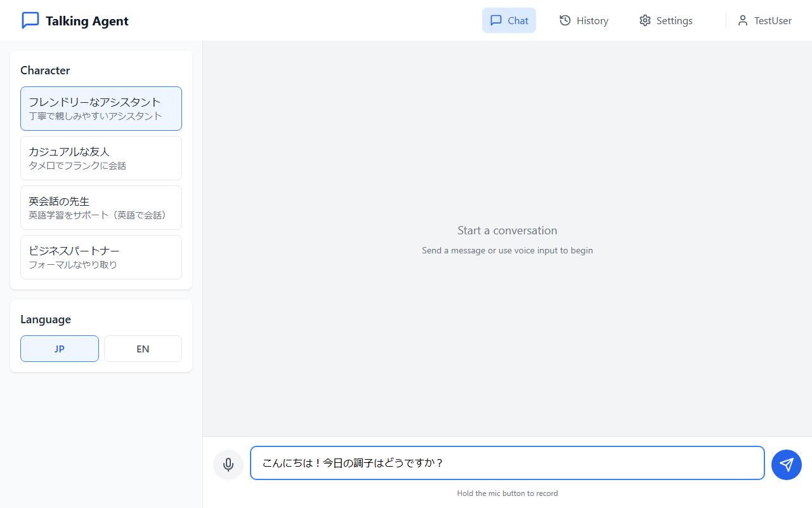The image size is (812, 508).
Task: Send the message with paper plane icon
Action: coord(787,465)
